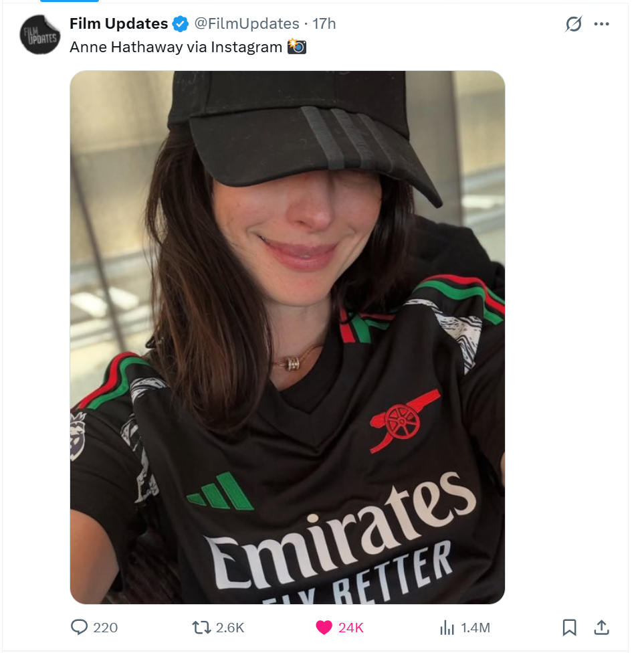This screenshot has height=653, width=644.
Task: Click the 24K likes count
Action: tap(351, 628)
